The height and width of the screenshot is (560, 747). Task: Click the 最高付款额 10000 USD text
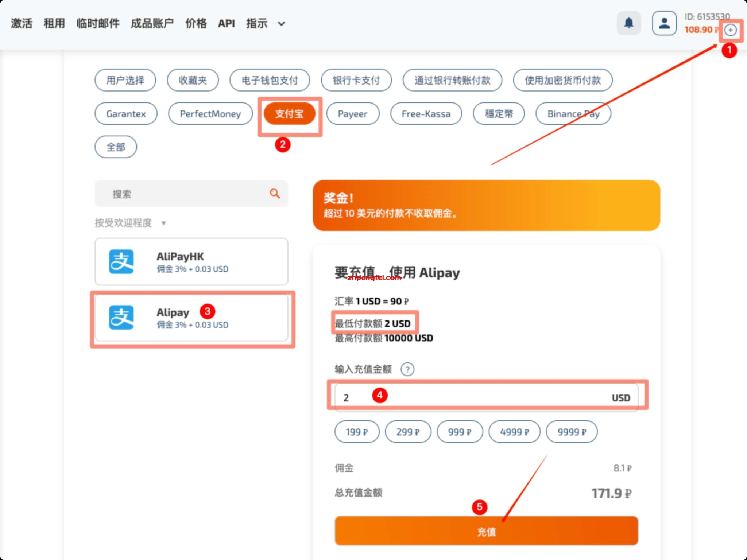click(x=384, y=338)
